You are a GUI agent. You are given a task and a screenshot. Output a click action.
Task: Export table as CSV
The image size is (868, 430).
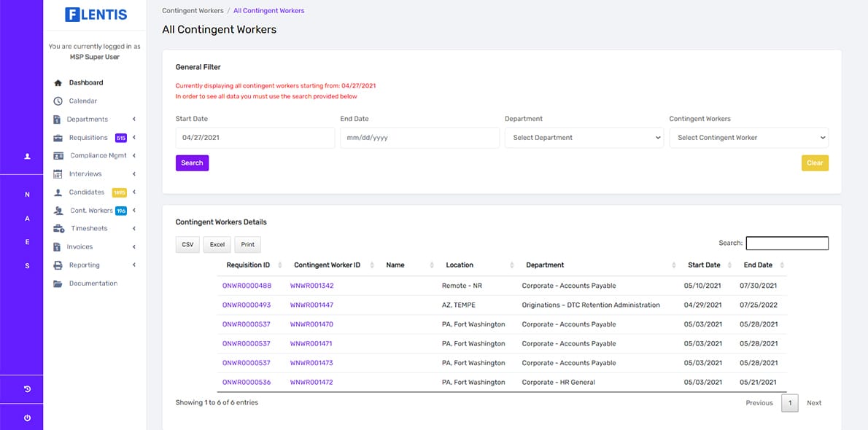(187, 245)
